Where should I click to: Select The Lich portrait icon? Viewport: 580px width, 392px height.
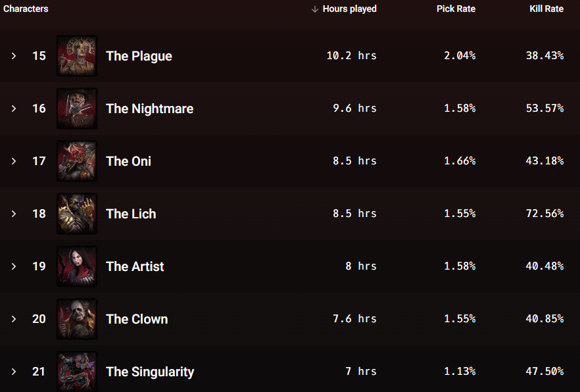click(77, 214)
